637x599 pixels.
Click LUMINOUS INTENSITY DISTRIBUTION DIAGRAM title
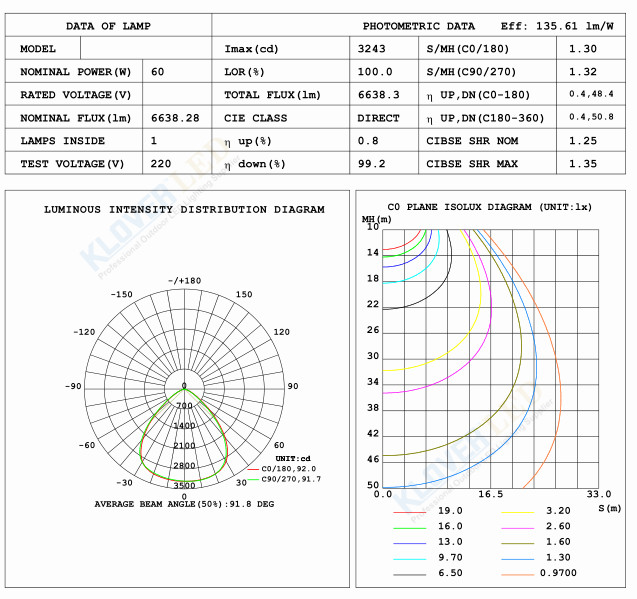coord(184,210)
